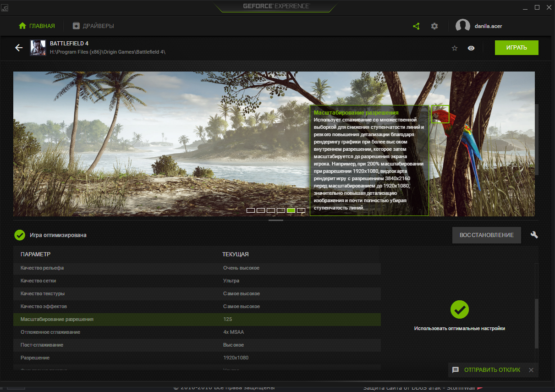Screen dimensions: 555x392
Task: Select the last screenshot slide indicator
Action: (301, 210)
